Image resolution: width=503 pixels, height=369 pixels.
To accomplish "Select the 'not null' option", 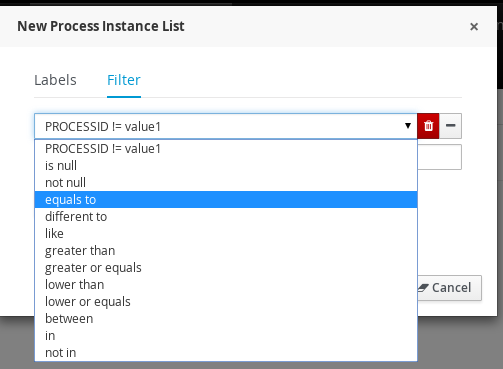I will 226,183.
